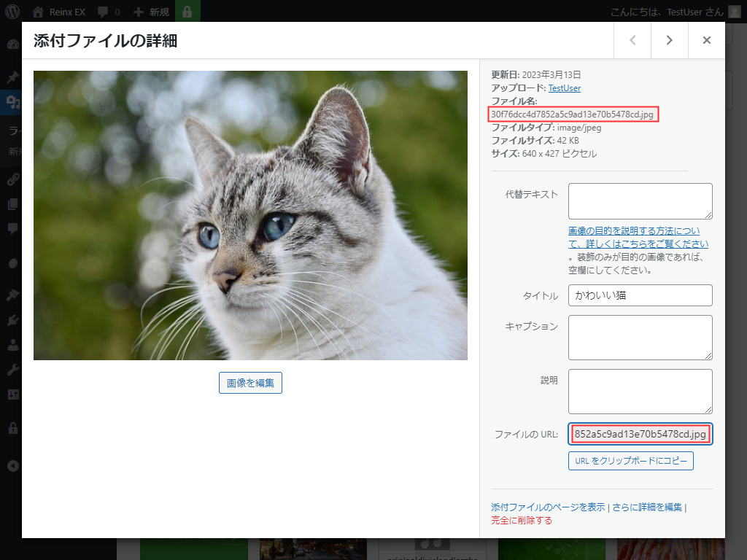
Task: Click さらに詳細を編集 link
Action: pyautogui.click(x=647, y=507)
